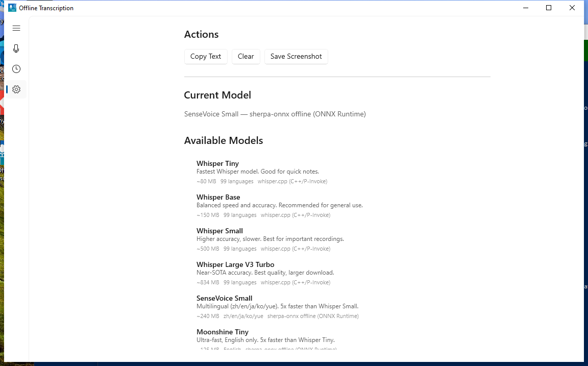The height and width of the screenshot is (366, 588).
Task: Click the Clear button
Action: click(x=246, y=57)
